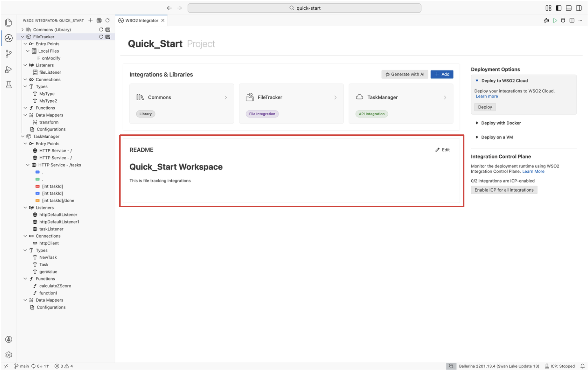Click ICP: Stopped status entry
This screenshot has width=588, height=371.
(x=560, y=366)
